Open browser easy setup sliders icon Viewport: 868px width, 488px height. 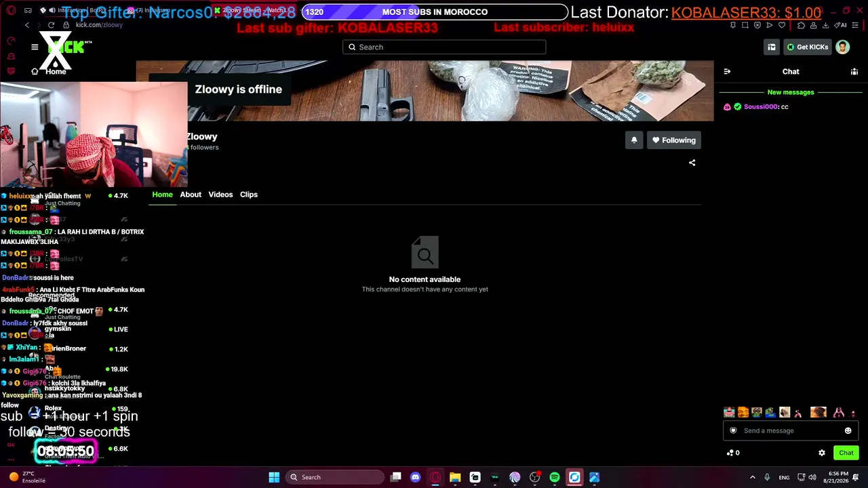856,25
